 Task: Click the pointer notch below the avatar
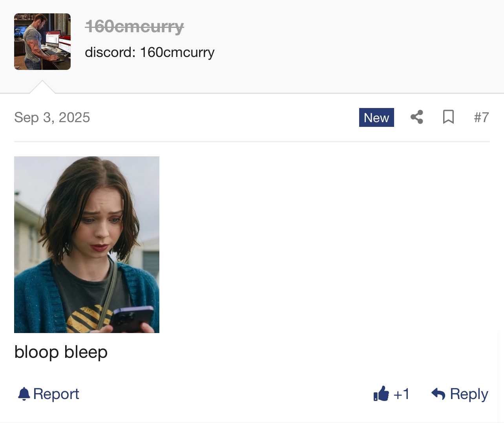pos(42,87)
